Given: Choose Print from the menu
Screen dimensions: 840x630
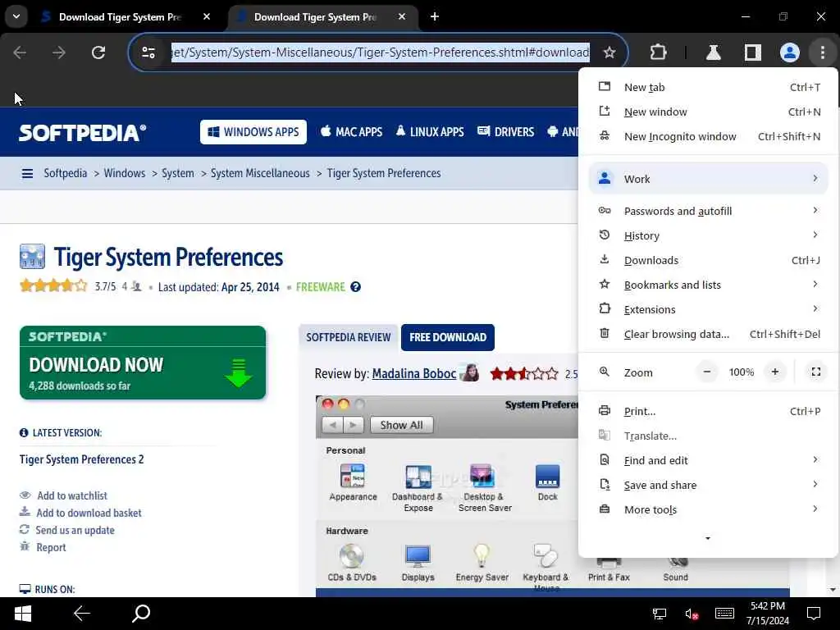Looking at the screenshot, I should [x=708, y=412].
